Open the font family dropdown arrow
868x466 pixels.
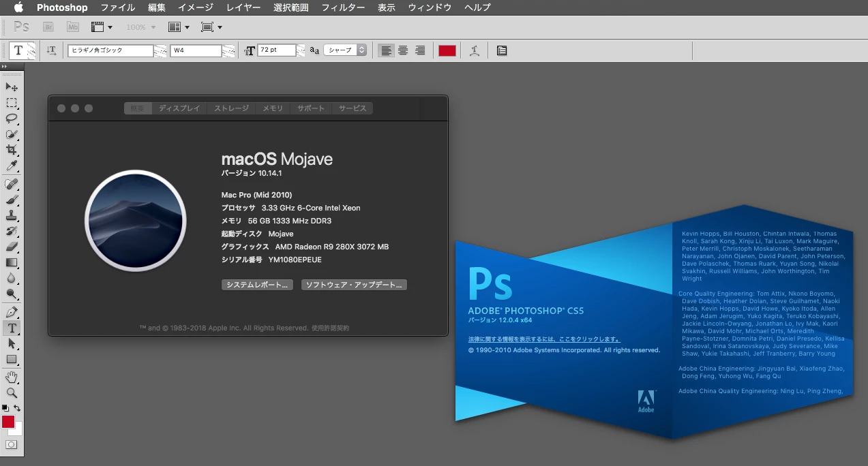pos(160,50)
